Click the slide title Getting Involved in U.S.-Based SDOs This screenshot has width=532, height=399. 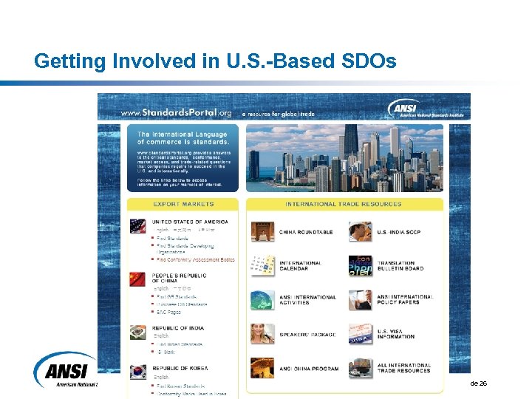(x=215, y=61)
